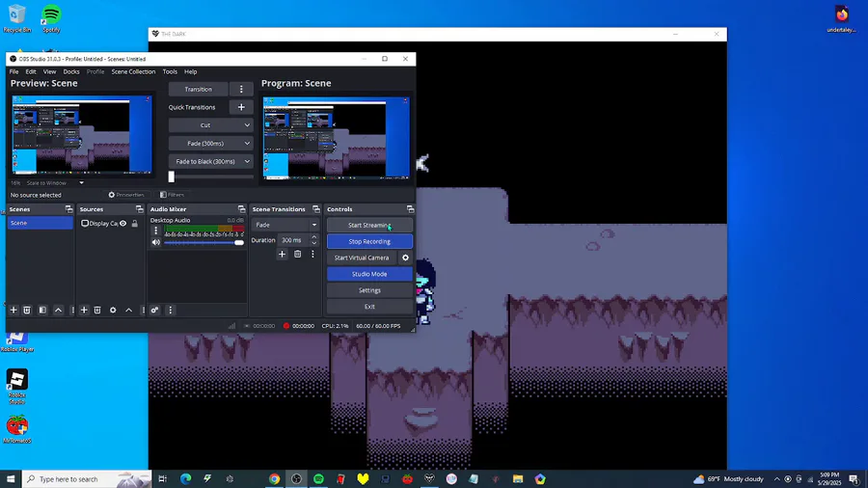Move scene up with arrow icon
The image size is (868, 488).
pos(58,310)
